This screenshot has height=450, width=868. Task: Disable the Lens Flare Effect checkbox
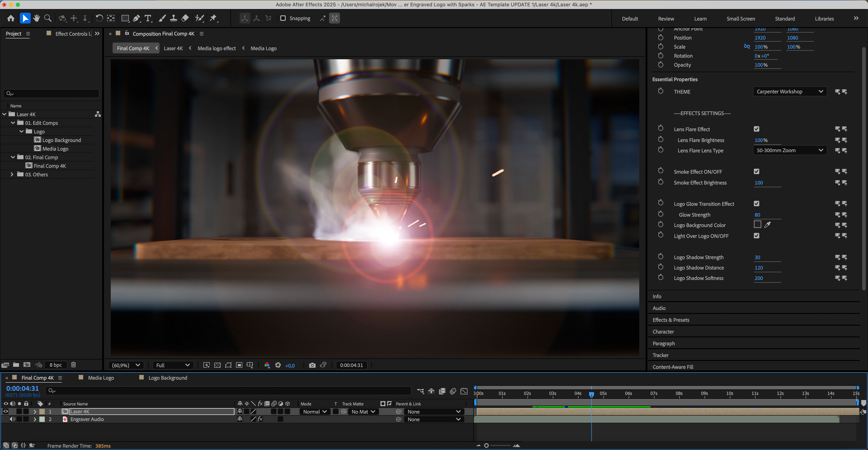(757, 129)
